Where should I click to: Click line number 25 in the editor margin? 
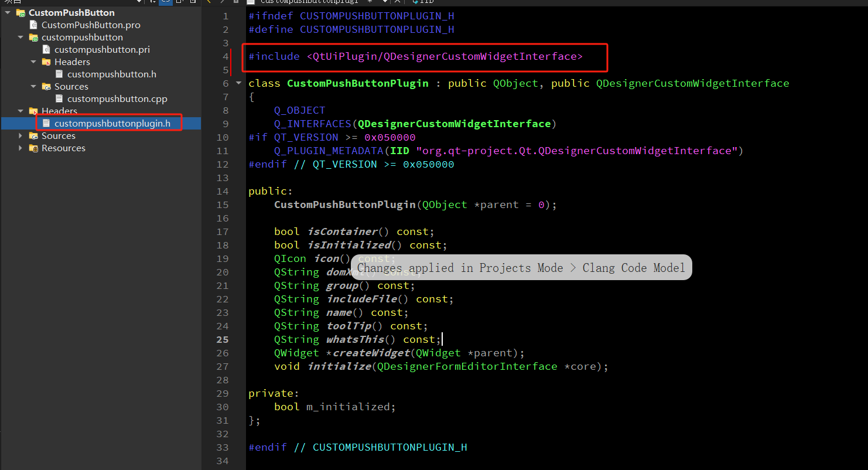coord(223,339)
